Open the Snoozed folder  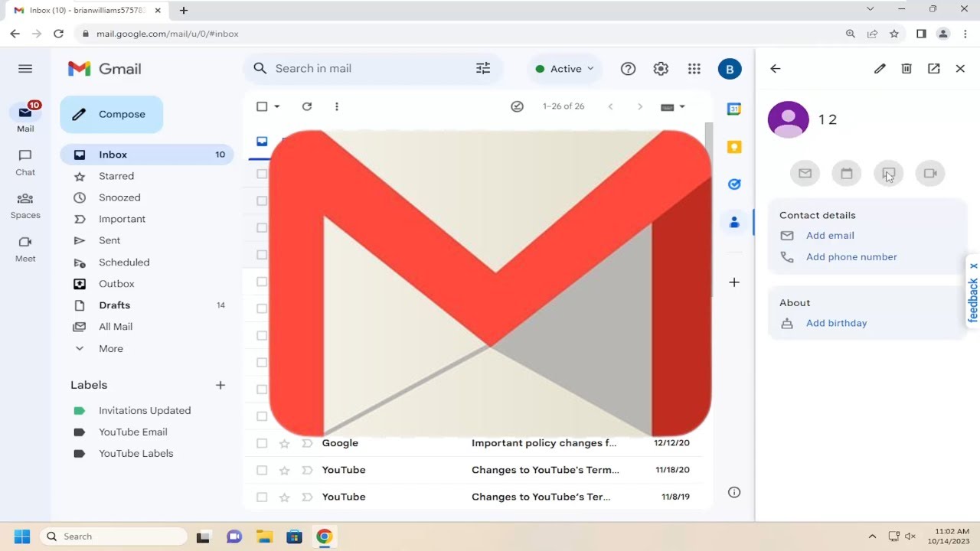coord(147,197)
